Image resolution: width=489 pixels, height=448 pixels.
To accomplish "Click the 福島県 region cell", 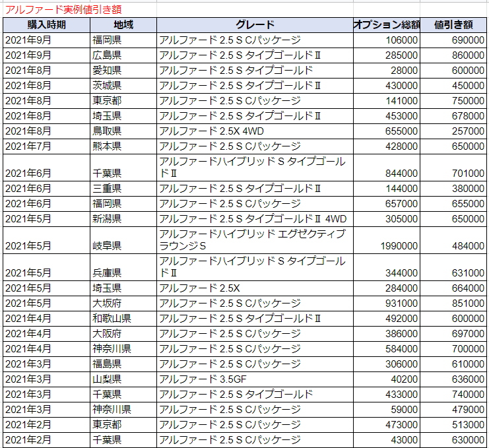I will (123, 364).
